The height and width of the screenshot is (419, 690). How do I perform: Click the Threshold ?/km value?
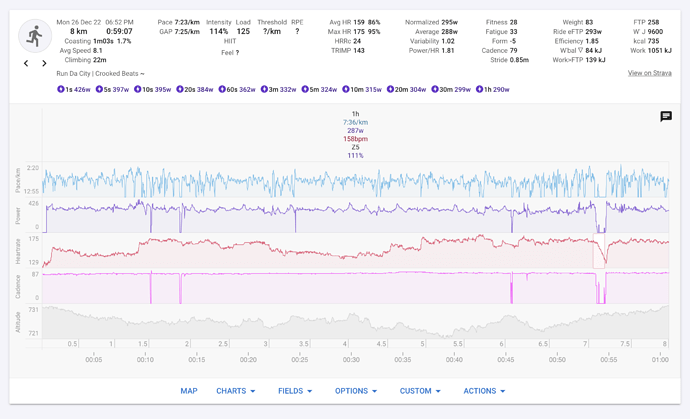pos(272,31)
